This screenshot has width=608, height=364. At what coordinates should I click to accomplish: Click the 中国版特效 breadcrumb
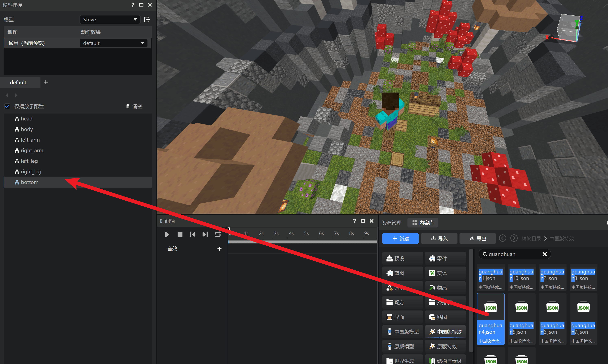(x=561, y=239)
